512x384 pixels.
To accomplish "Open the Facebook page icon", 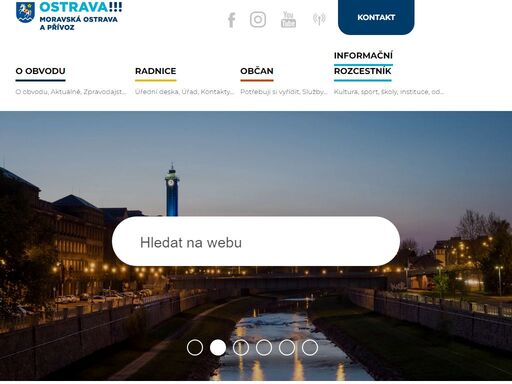I will pos(232,20).
